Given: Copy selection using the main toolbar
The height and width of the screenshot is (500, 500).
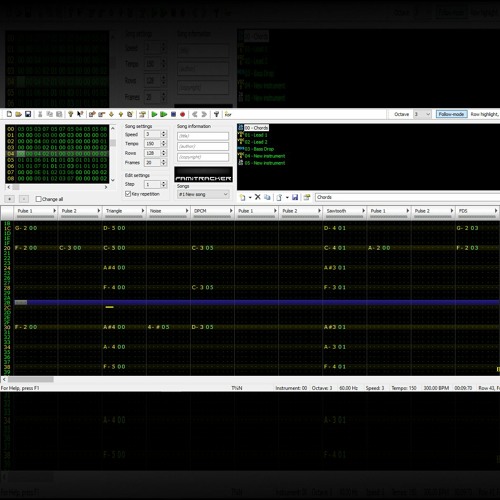Looking at the screenshot, I should tap(50, 114).
